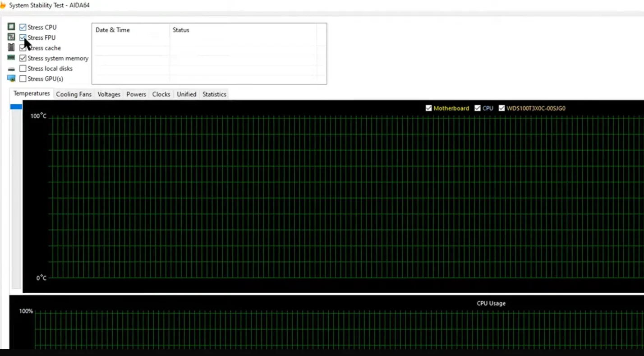Uncheck the Stress CPU checkbox
The width and height of the screenshot is (644, 356).
pos(23,27)
